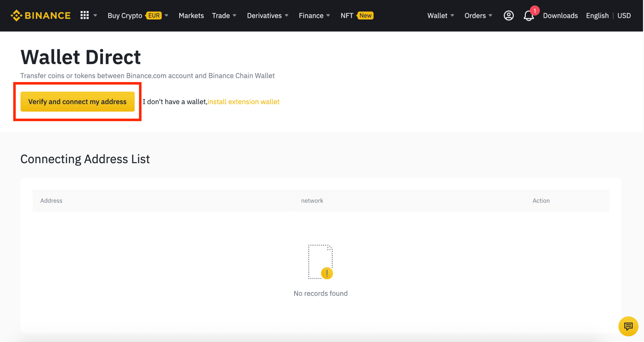Select USD currency display option

point(625,15)
